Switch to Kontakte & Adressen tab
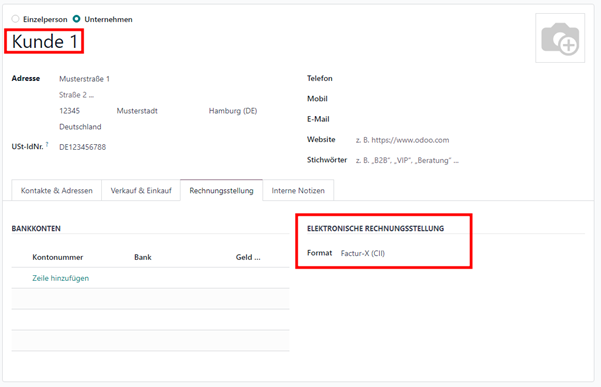Image resolution: width=601 pixels, height=387 pixels. point(57,190)
